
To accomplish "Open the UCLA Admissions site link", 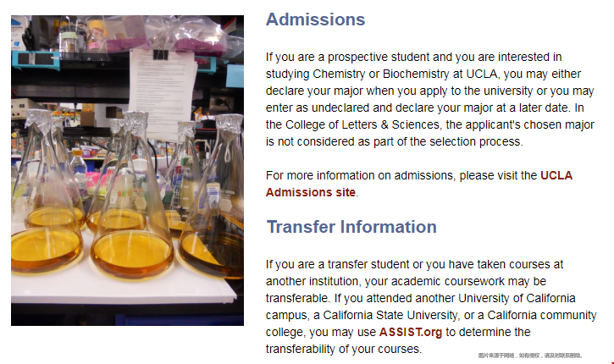I will (x=418, y=184).
